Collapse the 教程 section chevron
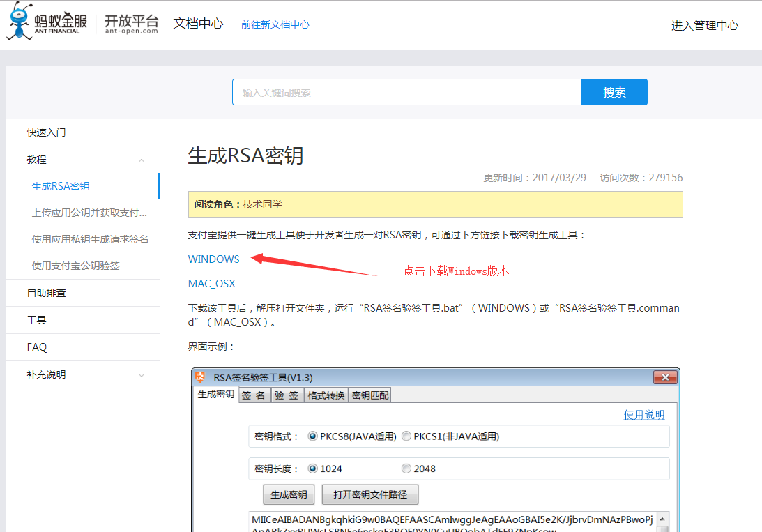This screenshot has width=762, height=532. [142, 160]
